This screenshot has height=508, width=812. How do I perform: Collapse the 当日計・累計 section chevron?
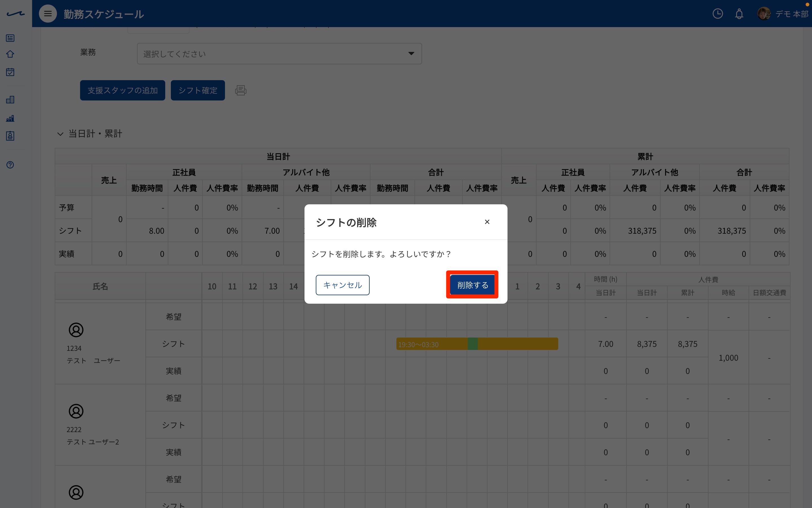pyautogui.click(x=60, y=134)
